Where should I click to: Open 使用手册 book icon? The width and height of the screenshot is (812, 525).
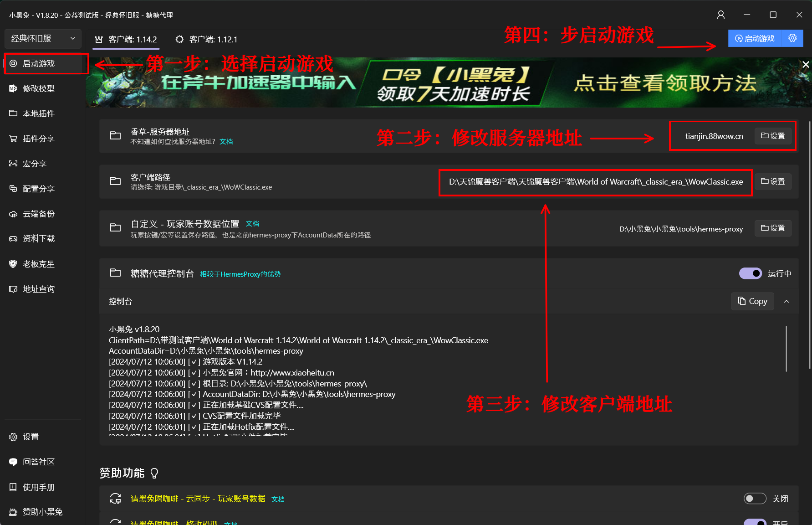click(13, 487)
